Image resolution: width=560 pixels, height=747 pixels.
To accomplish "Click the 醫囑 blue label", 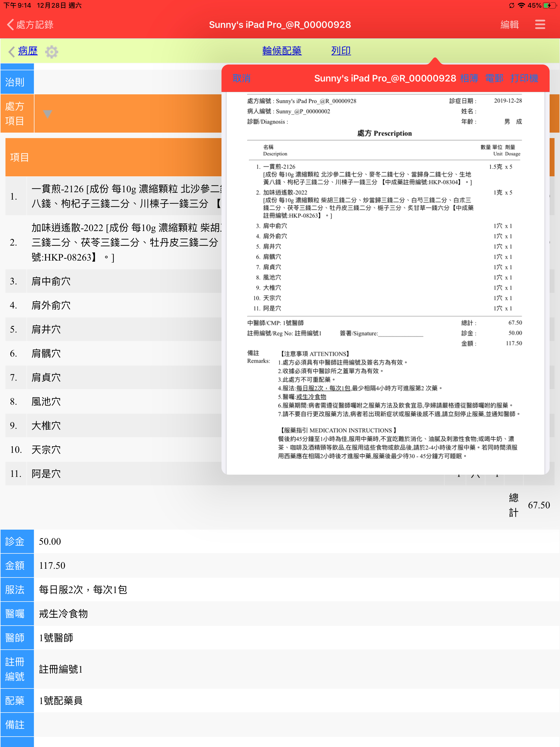I will (x=17, y=614).
